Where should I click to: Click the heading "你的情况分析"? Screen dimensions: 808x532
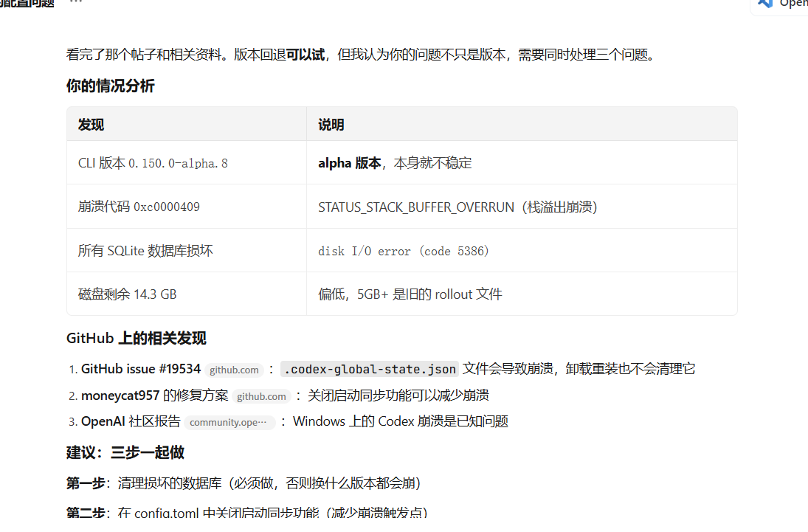pos(110,86)
